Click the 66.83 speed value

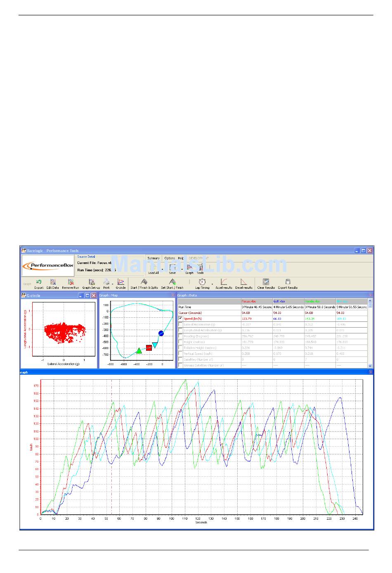pos(277,319)
